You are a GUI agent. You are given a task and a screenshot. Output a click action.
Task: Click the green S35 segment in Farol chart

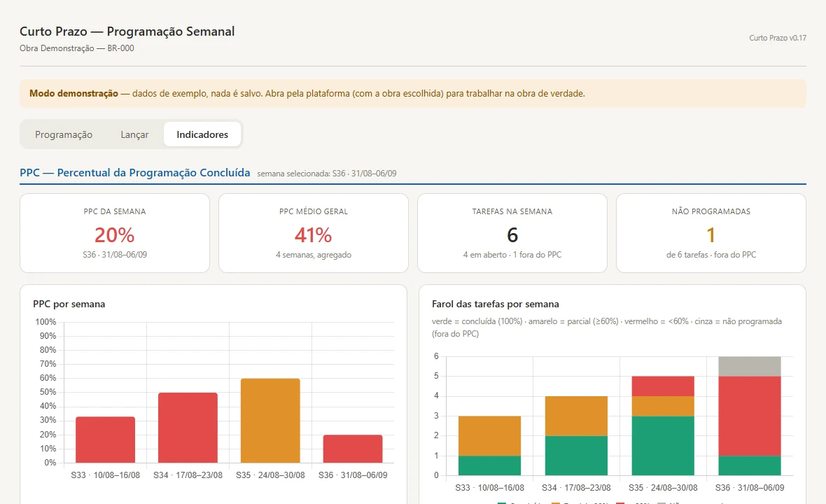(x=663, y=445)
